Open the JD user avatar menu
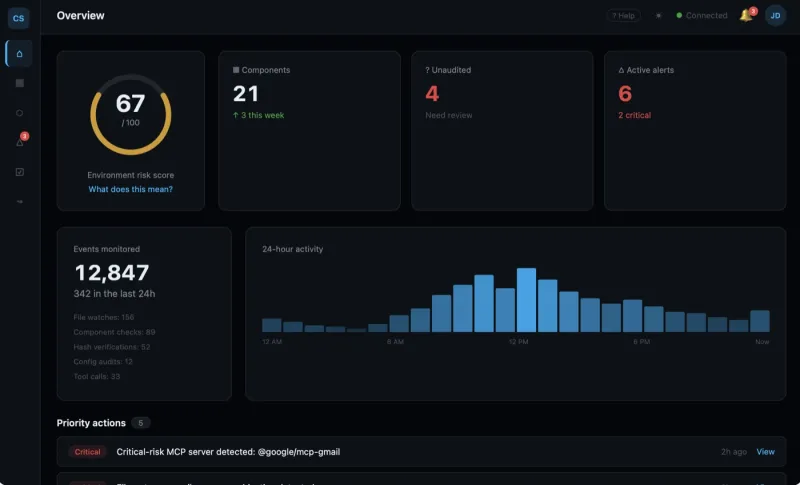This screenshot has height=485, width=800. (775, 16)
